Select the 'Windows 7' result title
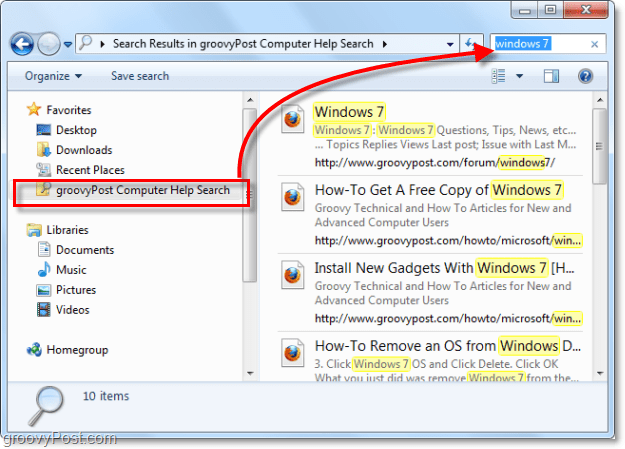Image resolution: width=625 pixels, height=449 pixels. tap(349, 112)
